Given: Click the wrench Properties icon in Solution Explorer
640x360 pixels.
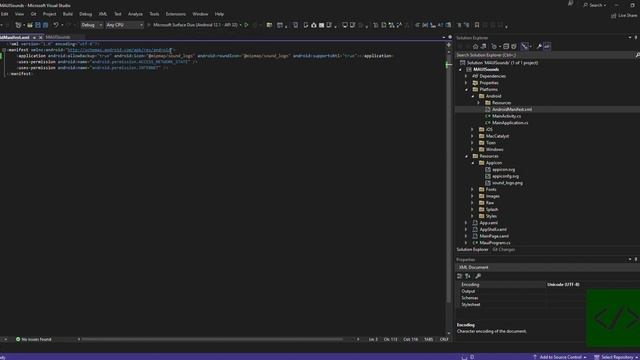Looking at the screenshot, I should click(539, 47).
